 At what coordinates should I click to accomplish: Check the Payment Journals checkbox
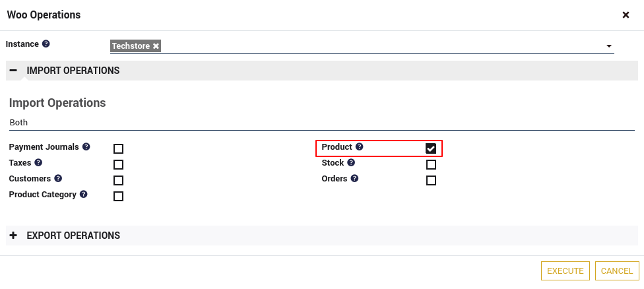point(118,148)
